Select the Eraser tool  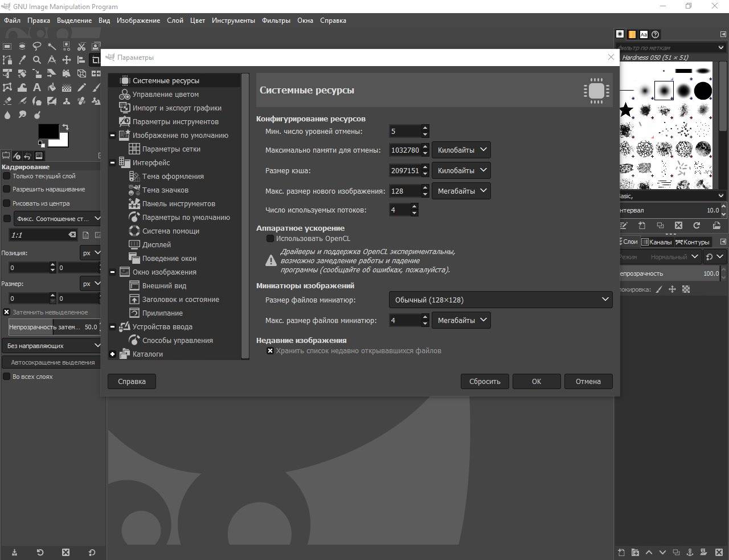click(7, 101)
